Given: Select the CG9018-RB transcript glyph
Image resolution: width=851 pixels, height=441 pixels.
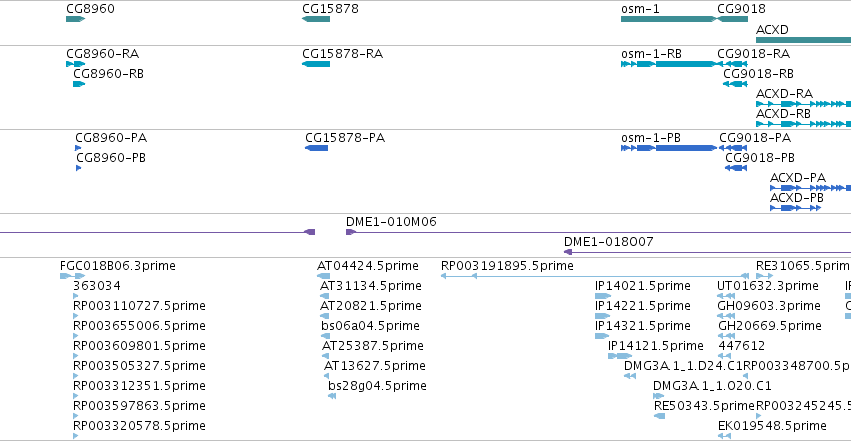Looking at the screenshot, I should 735,84.
